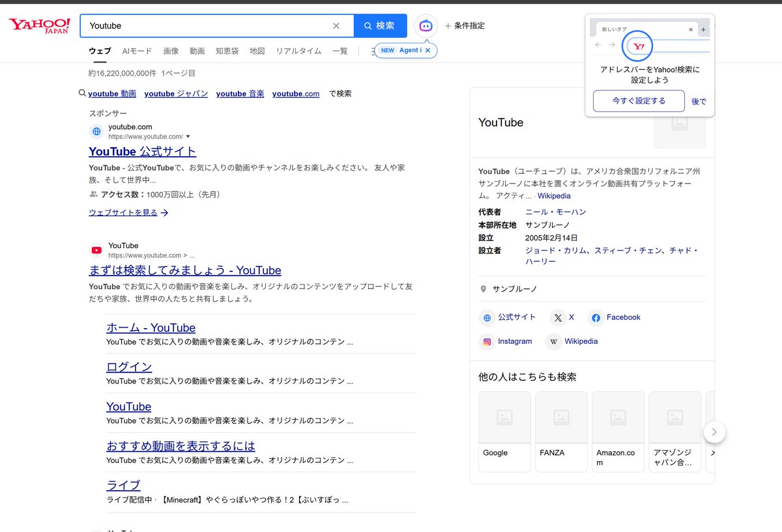The width and height of the screenshot is (782, 532).
Task: Open ホーム - YouTube sublink
Action: point(151,328)
